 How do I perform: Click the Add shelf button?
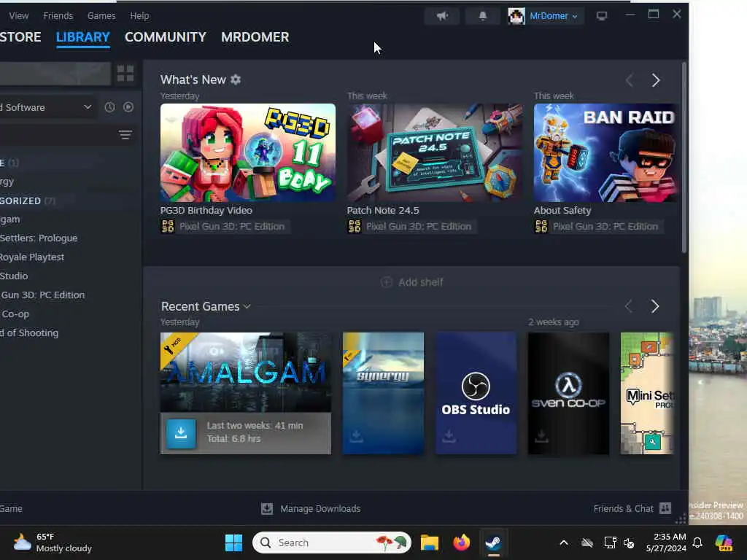(x=411, y=282)
